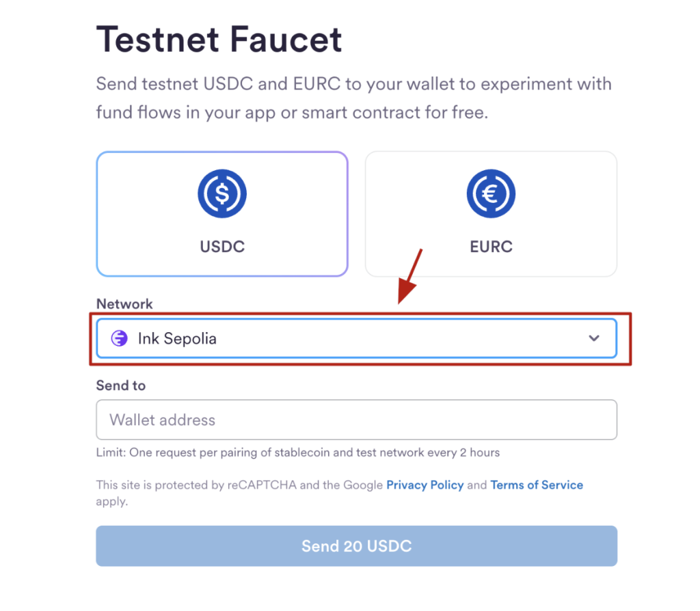Select the EURC stablecoin card label
Screen dimensions: 700x611
point(491,247)
